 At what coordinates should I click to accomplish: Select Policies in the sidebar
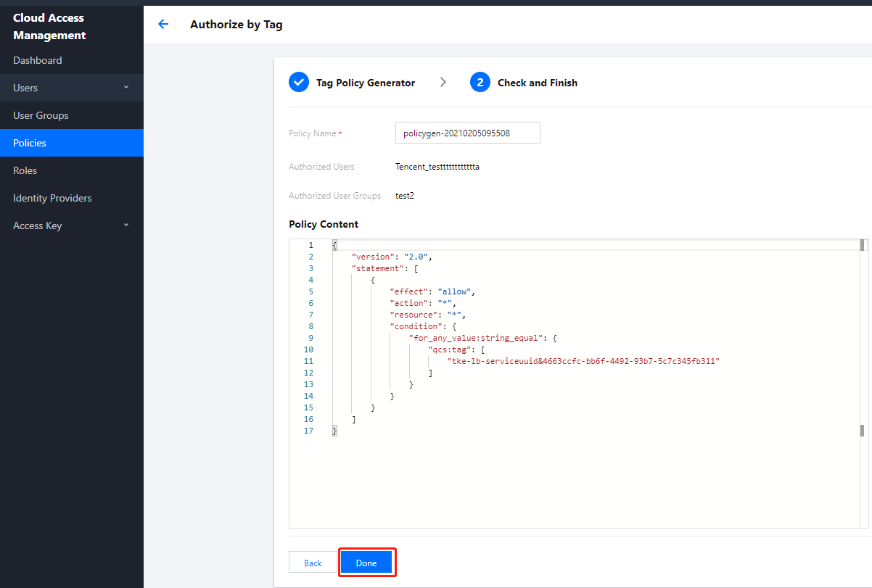(x=30, y=143)
